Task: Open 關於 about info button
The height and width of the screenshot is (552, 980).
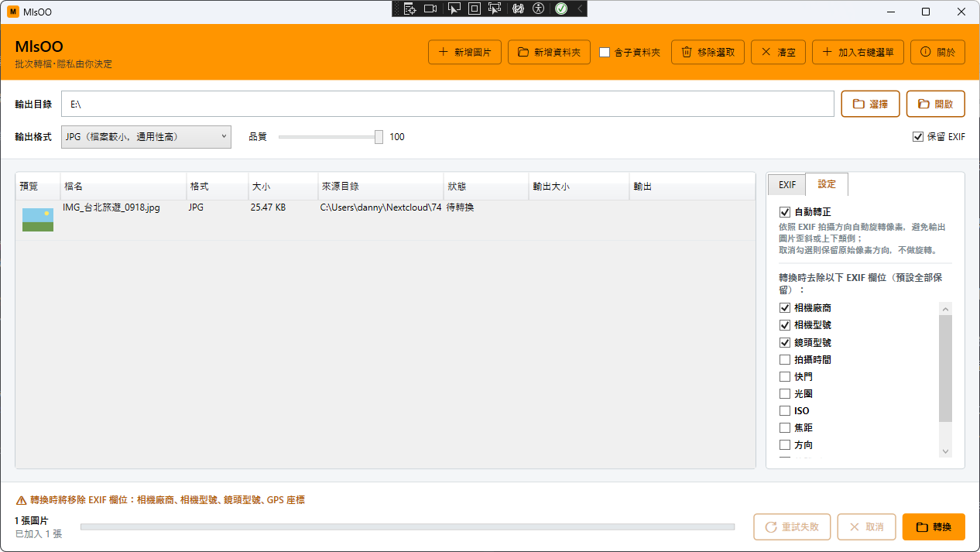Action: tap(937, 52)
